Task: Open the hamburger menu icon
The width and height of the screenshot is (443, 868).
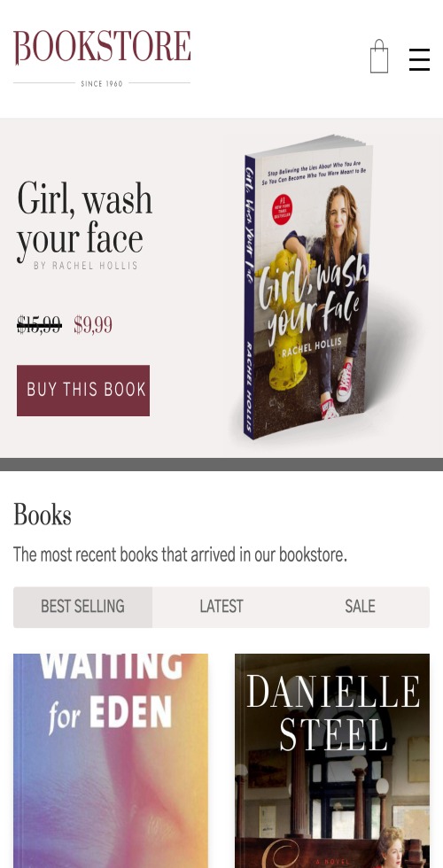Action: coord(419,59)
